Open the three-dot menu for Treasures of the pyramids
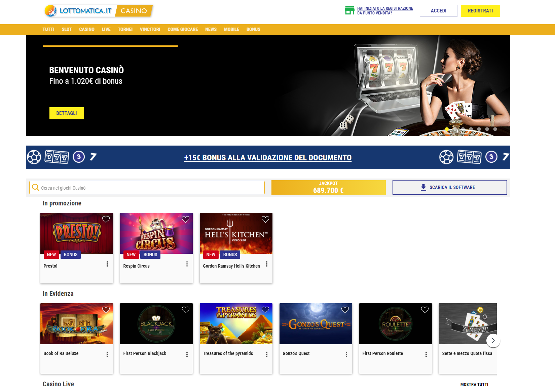This screenshot has width=555, height=392. 267,354
